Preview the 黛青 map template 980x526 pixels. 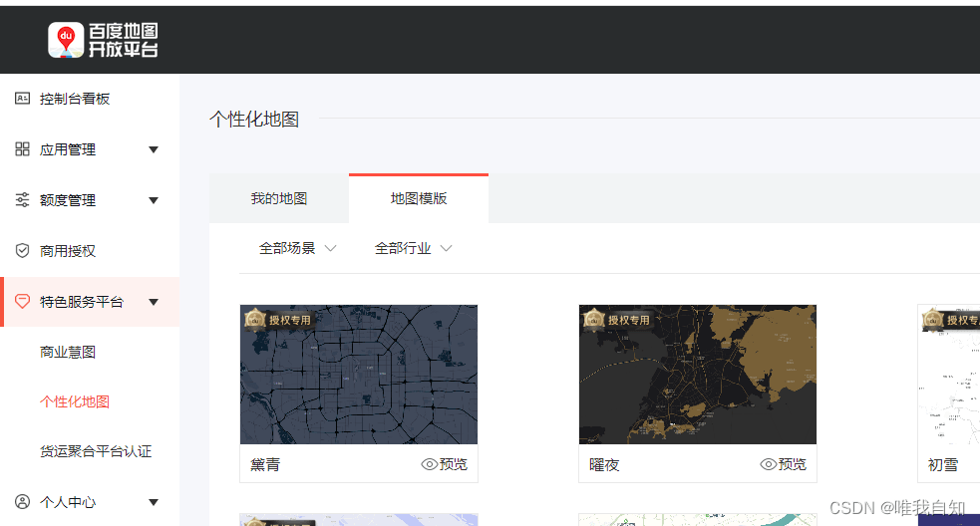click(x=445, y=464)
